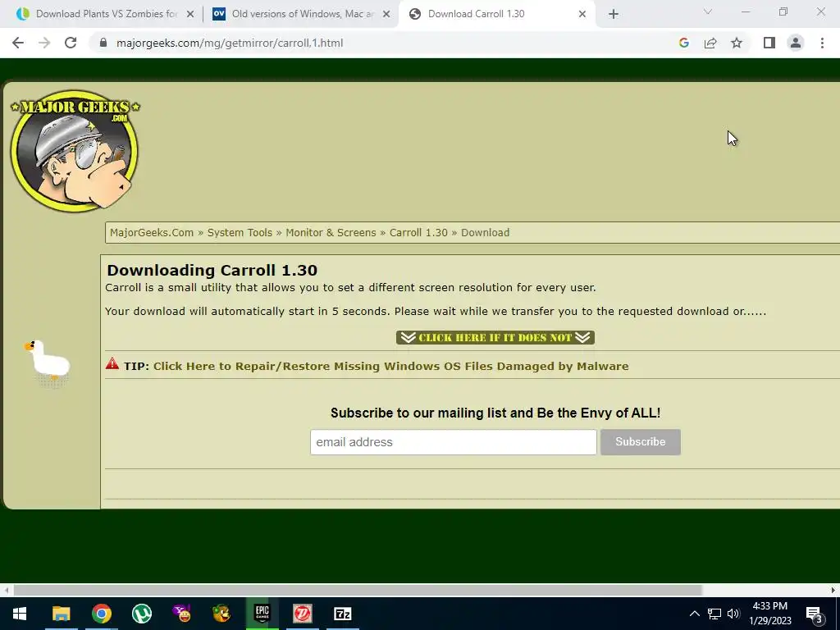Open MajorGeeks.Com breadcrumb link
The image size is (840, 630).
(x=152, y=232)
